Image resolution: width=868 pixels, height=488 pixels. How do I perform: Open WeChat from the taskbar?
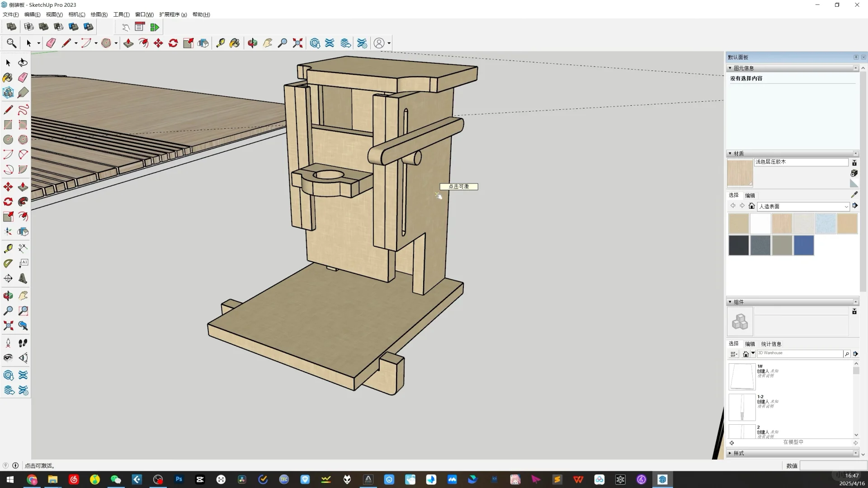pyautogui.click(x=116, y=479)
